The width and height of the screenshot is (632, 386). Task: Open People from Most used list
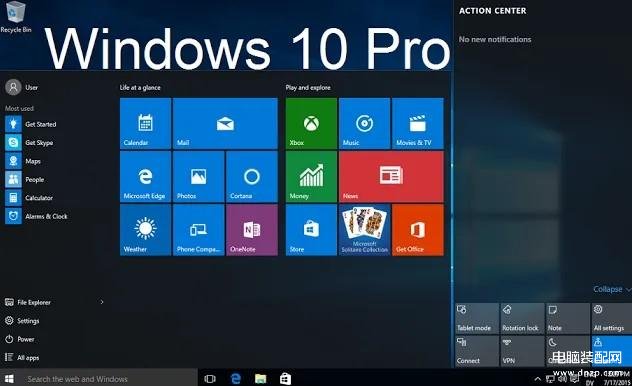(25, 179)
